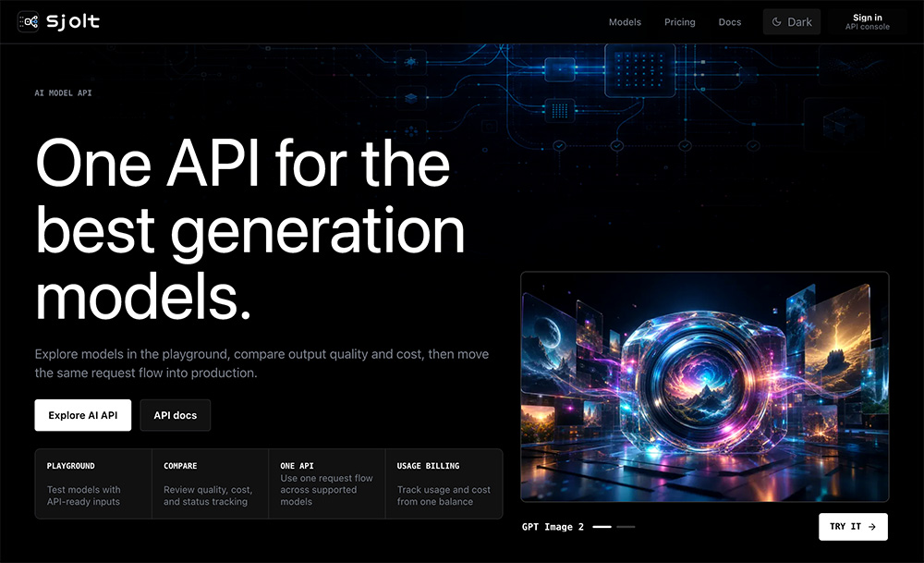Select the ONE API feature card
The width and height of the screenshot is (924, 563).
click(326, 484)
